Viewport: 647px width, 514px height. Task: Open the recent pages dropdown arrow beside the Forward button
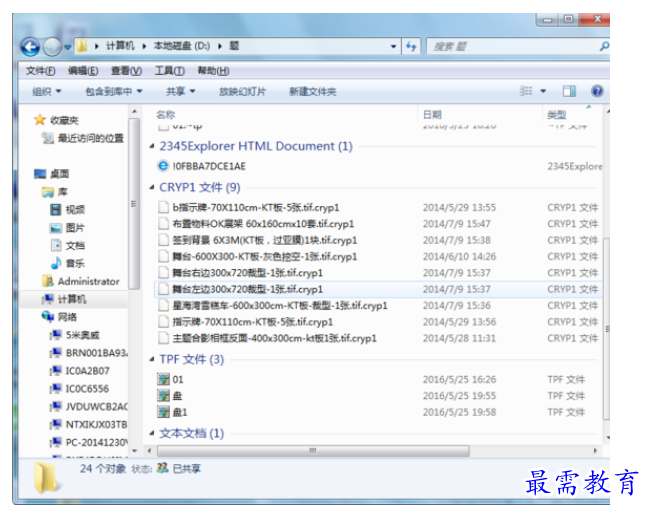(x=67, y=47)
